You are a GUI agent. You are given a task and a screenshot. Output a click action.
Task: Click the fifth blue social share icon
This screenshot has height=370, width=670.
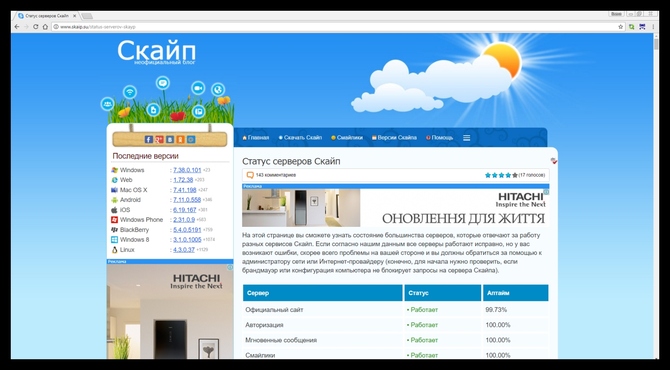click(x=191, y=139)
